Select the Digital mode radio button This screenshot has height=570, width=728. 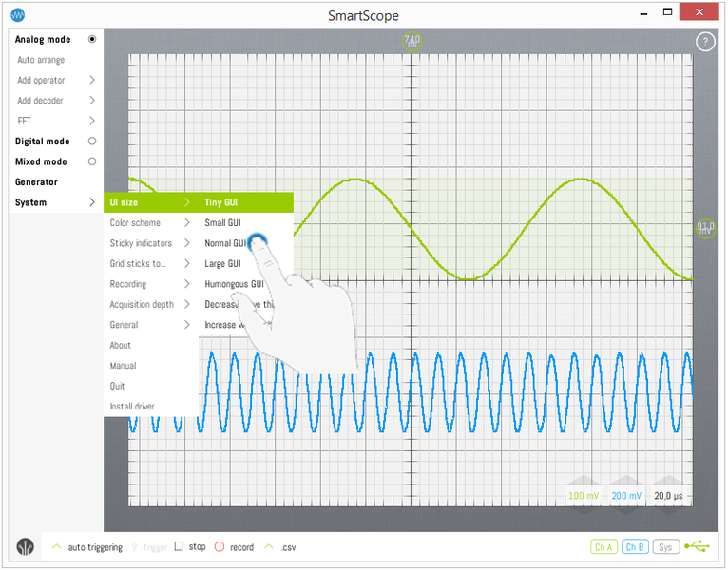pyautogui.click(x=92, y=142)
